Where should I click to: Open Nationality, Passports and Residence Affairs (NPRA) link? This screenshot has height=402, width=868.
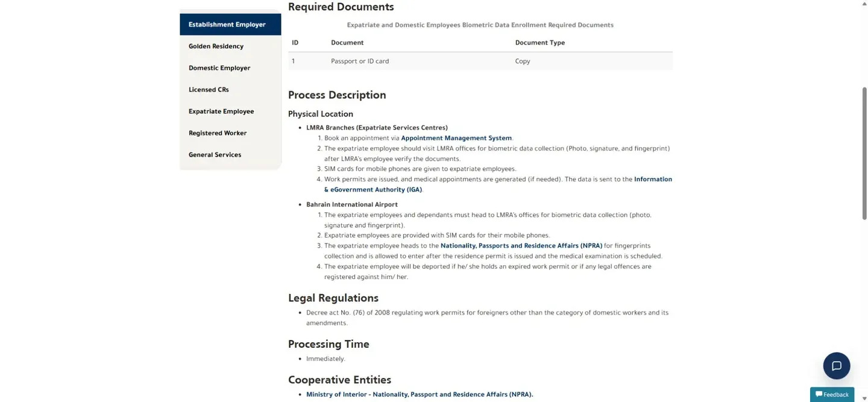521,246
